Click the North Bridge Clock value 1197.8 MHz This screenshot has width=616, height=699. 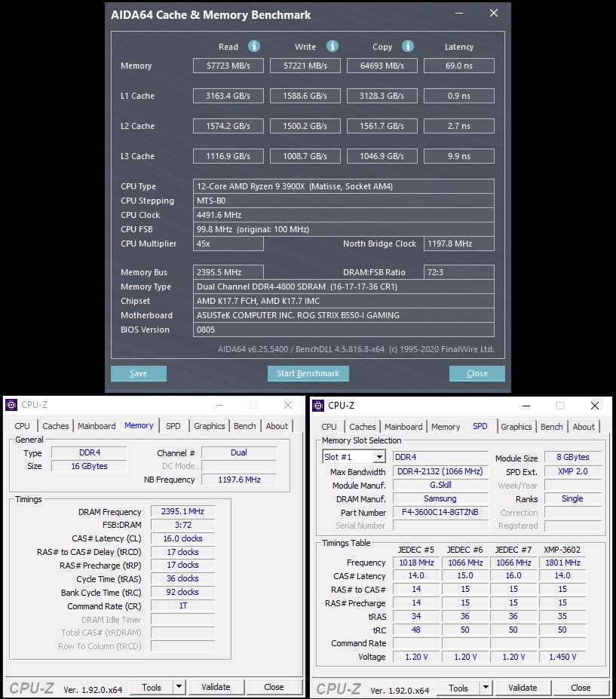459,244
